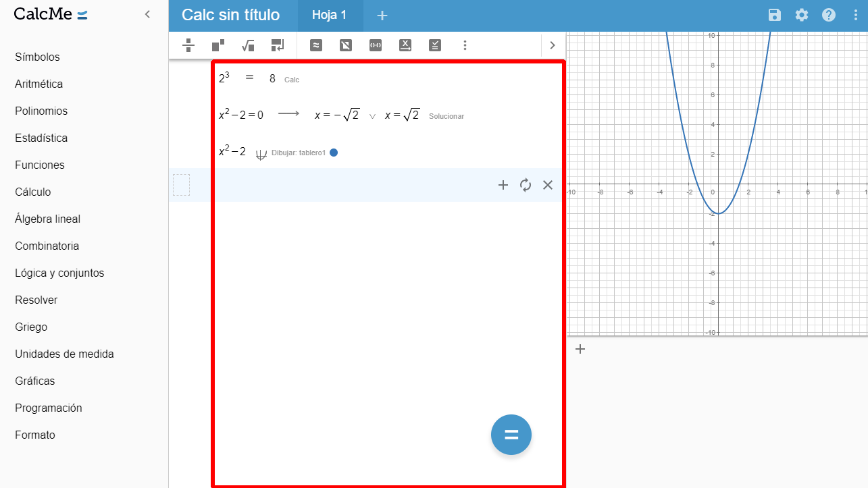Image resolution: width=868 pixels, height=488 pixels.
Task: Save the calc sheet
Action: (x=775, y=15)
